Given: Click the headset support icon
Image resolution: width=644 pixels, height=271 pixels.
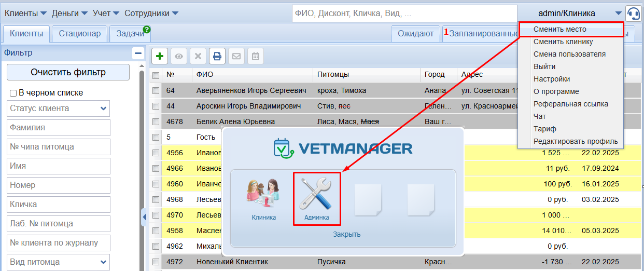Looking at the screenshot, I should [x=633, y=13].
